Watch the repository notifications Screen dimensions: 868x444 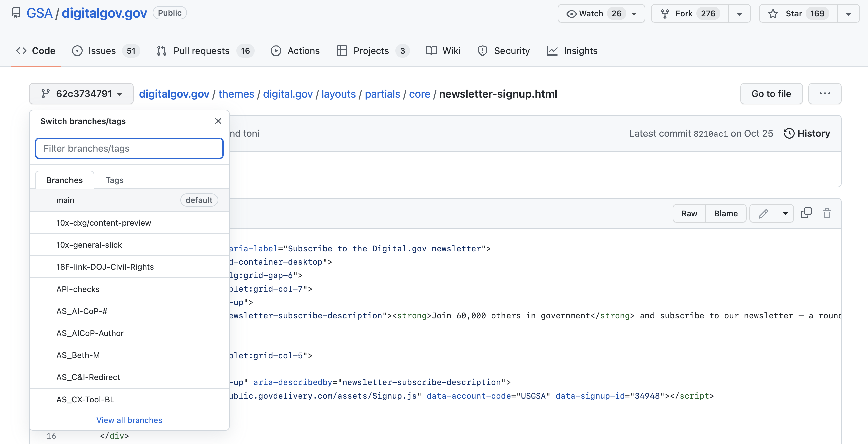point(595,13)
